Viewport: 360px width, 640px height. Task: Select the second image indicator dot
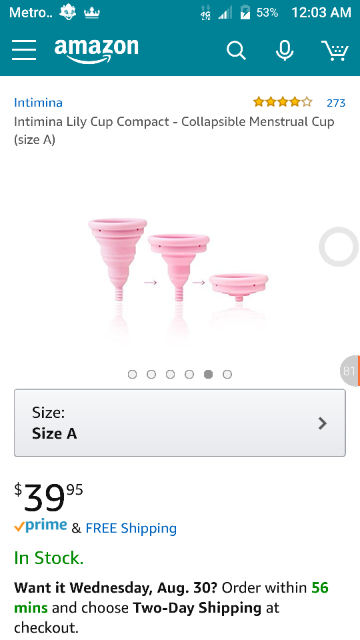pos(151,374)
